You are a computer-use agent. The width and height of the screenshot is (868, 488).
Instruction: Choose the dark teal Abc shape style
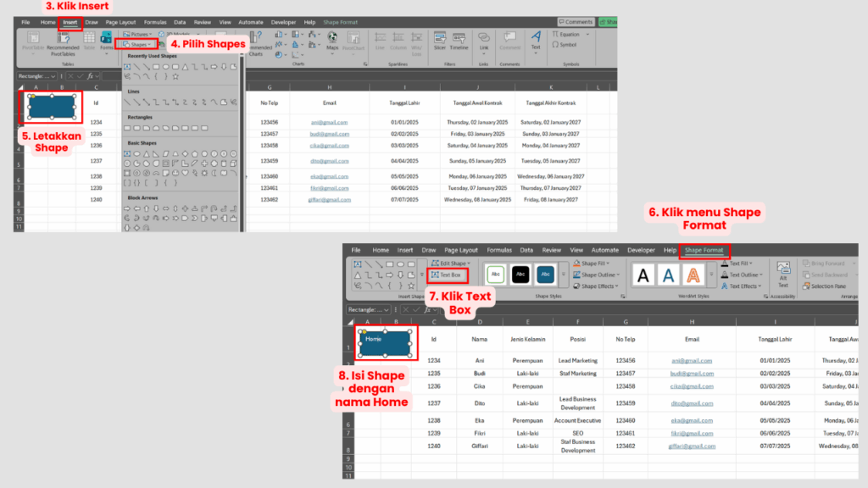547,274
